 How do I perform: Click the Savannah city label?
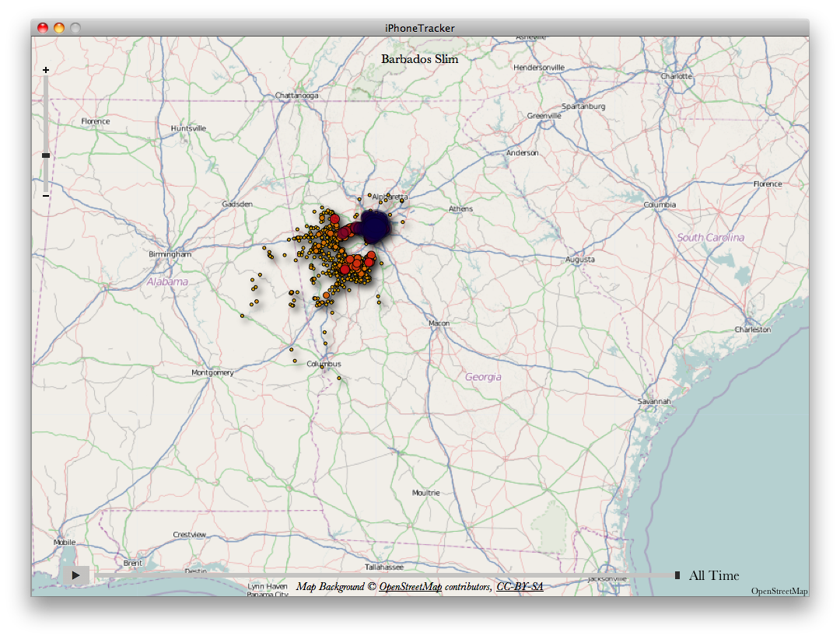point(654,401)
